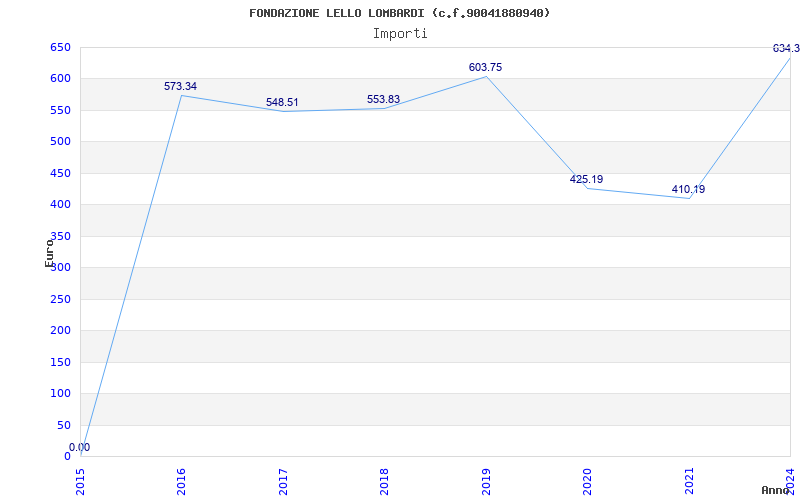Click the 600 y-axis tick label
Image resolution: width=800 pixels, height=500 pixels.
tap(60, 79)
